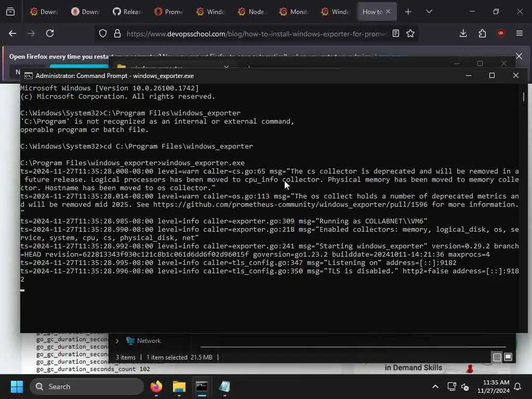Switch to the GitHub 'Releas' tab
The width and height of the screenshot is (532, 399).
pyautogui.click(x=127, y=12)
